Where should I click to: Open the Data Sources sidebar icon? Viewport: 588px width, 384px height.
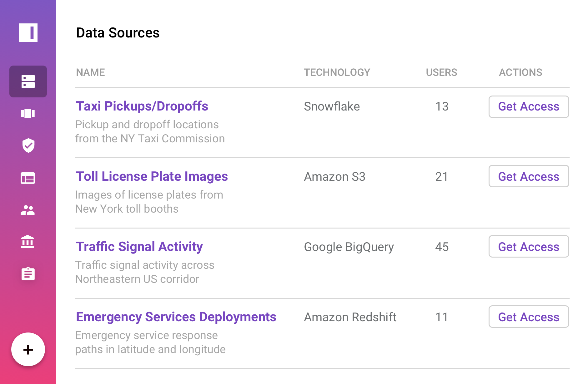(28, 81)
